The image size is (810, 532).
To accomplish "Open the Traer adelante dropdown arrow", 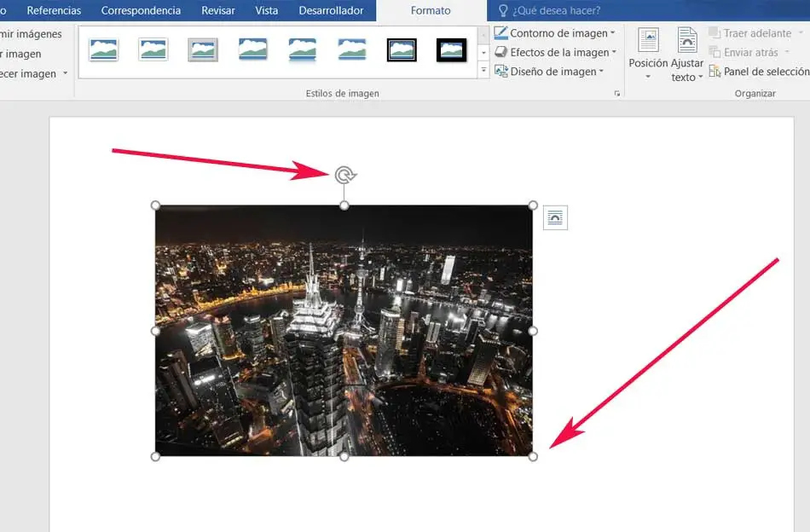I will point(801,33).
